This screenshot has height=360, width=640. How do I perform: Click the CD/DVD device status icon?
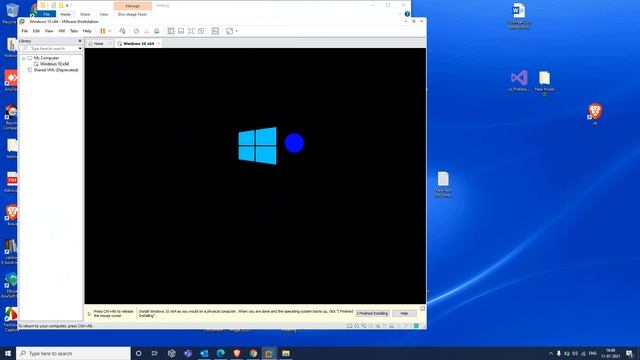click(x=357, y=326)
